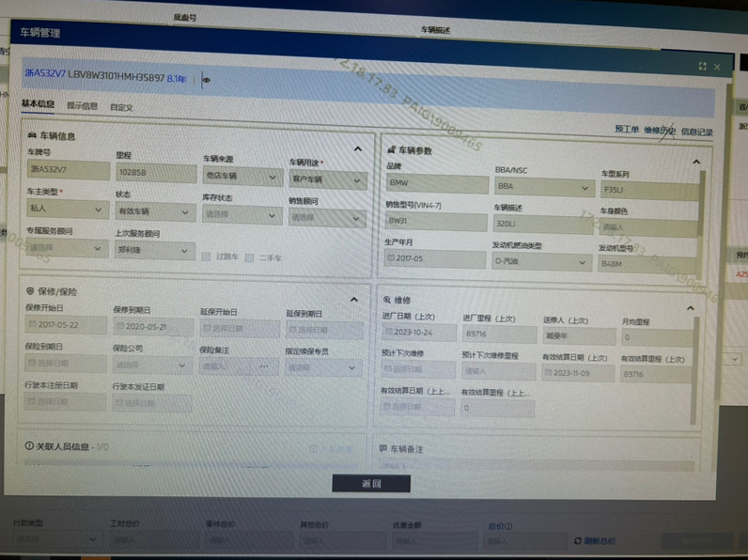The height and width of the screenshot is (560, 748).
Task: Open 发动机燃油类型 dropdown
Action: [x=541, y=262]
